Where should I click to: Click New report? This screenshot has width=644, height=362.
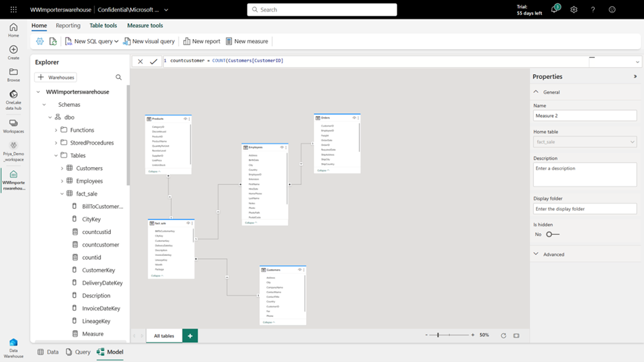coord(202,41)
